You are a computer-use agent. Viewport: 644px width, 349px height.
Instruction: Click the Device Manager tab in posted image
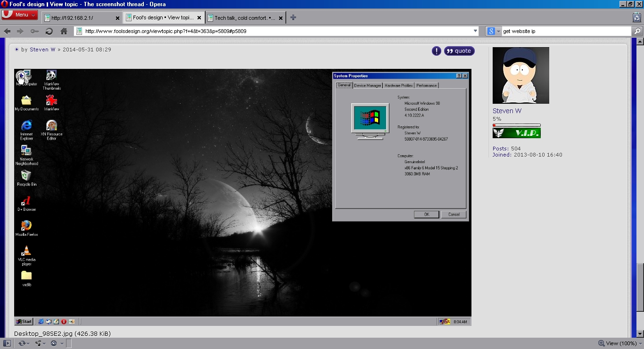[368, 85]
